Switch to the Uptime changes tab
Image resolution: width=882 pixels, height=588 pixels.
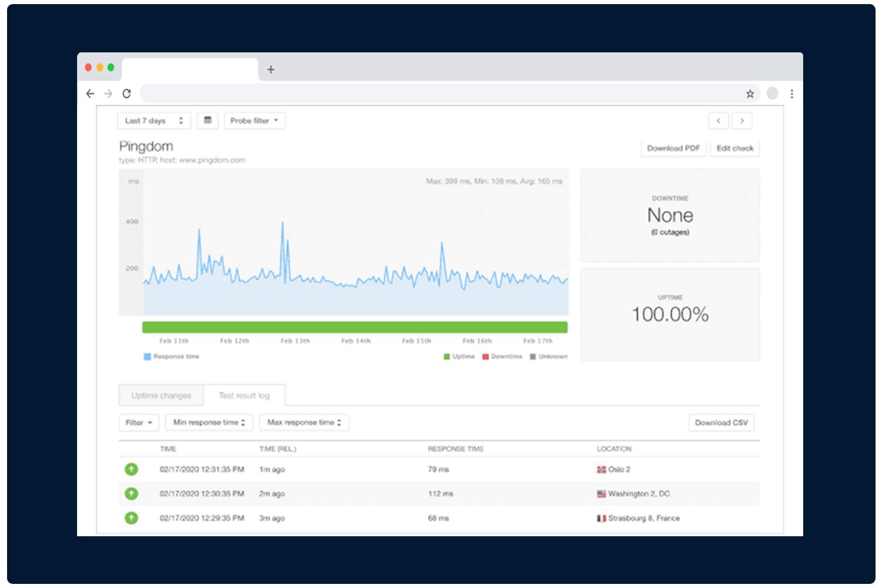coord(161,396)
